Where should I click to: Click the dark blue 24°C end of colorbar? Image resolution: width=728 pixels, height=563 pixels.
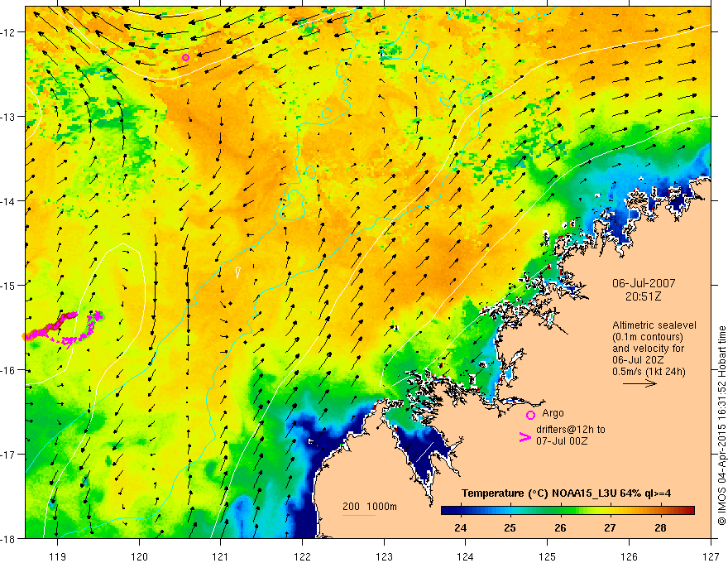pos(448,511)
